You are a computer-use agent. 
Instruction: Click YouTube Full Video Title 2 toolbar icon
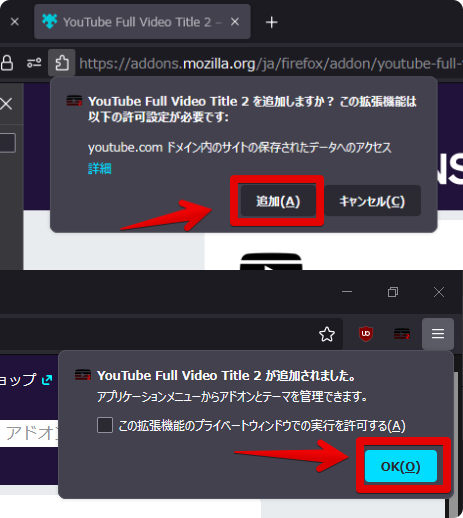coord(402,334)
